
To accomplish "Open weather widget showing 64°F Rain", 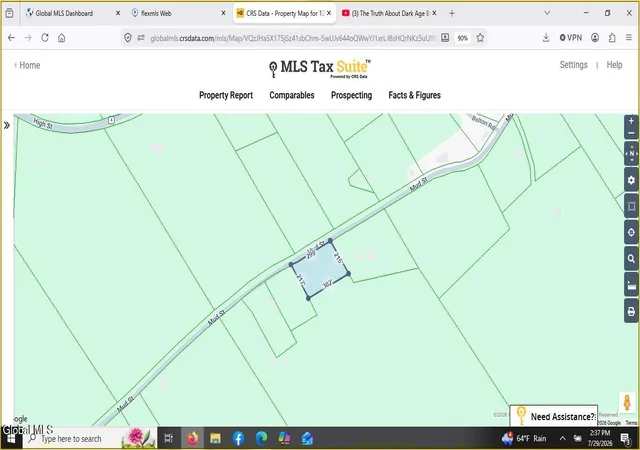I will [x=524, y=439].
